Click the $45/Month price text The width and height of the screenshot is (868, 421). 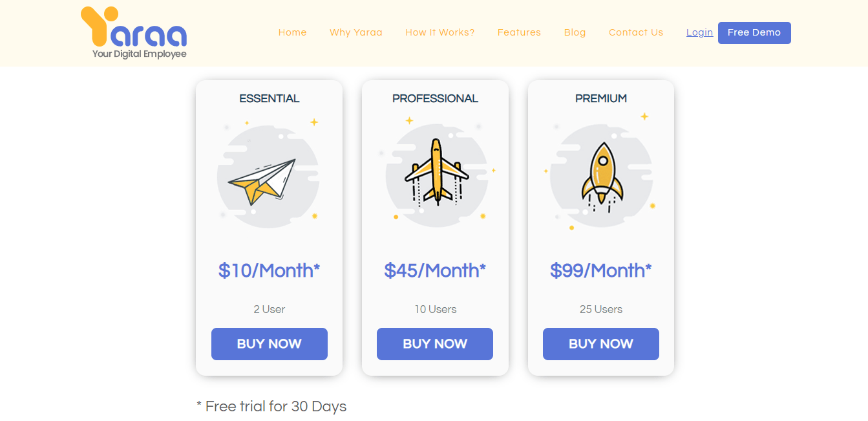(435, 270)
